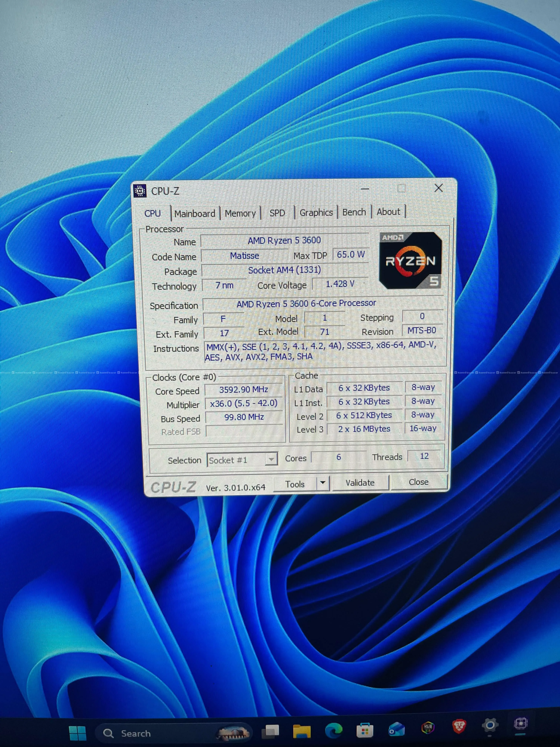Click the 'Ver. 3.01.0.x64' version text
The width and height of the screenshot is (560, 747).
[236, 488]
